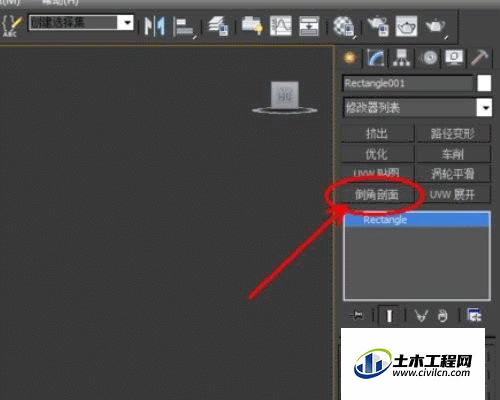
Task: Open the white object color swatch
Action: click(484, 83)
